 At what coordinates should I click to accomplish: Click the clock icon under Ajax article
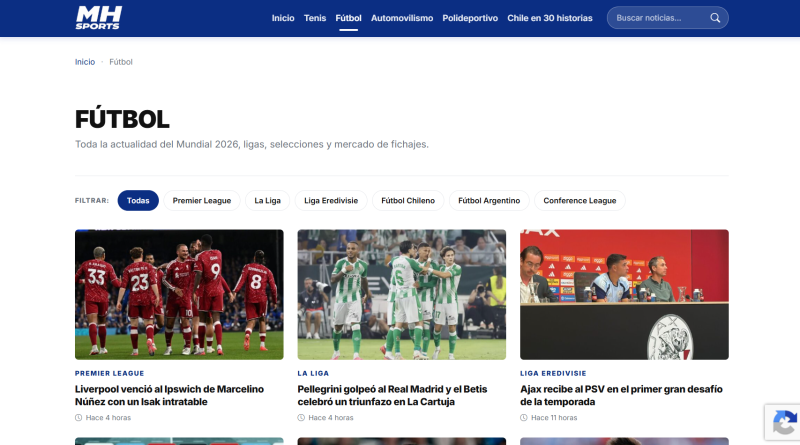pyautogui.click(x=523, y=417)
